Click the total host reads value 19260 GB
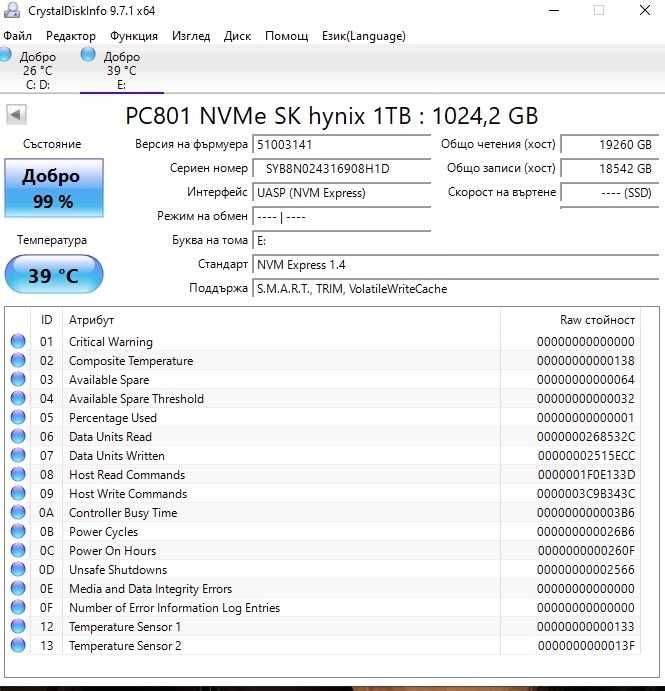 [x=610, y=145]
